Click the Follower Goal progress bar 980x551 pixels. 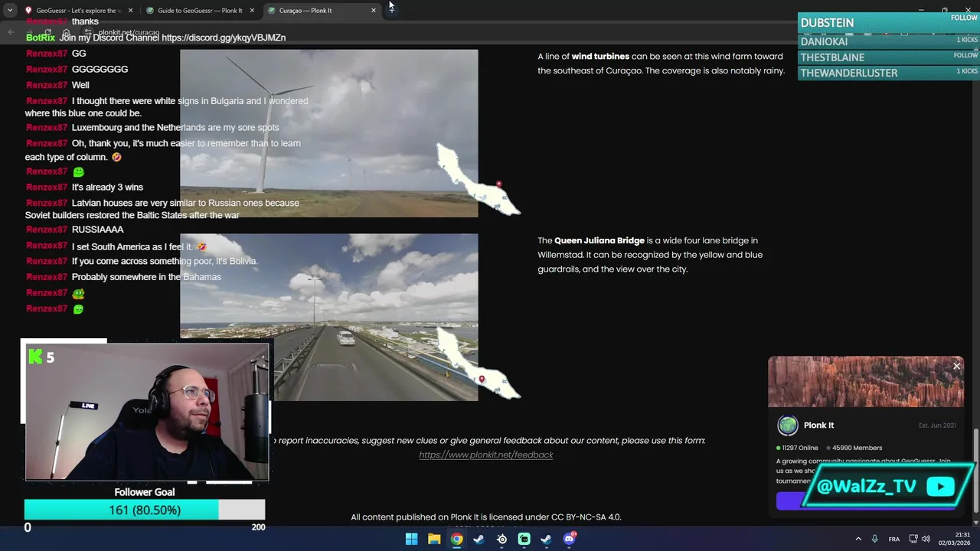point(145,510)
